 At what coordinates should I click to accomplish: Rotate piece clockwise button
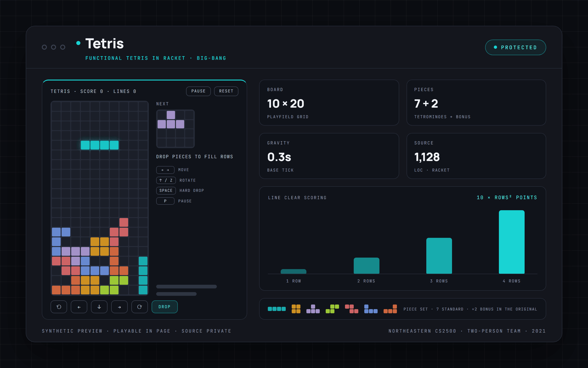click(x=139, y=307)
